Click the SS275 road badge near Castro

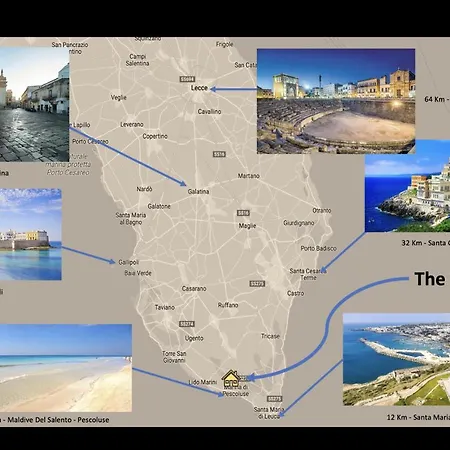click(257, 284)
